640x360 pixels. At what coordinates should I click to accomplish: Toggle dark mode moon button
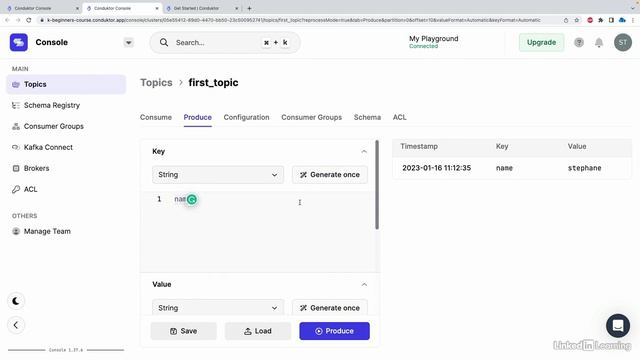point(16,301)
